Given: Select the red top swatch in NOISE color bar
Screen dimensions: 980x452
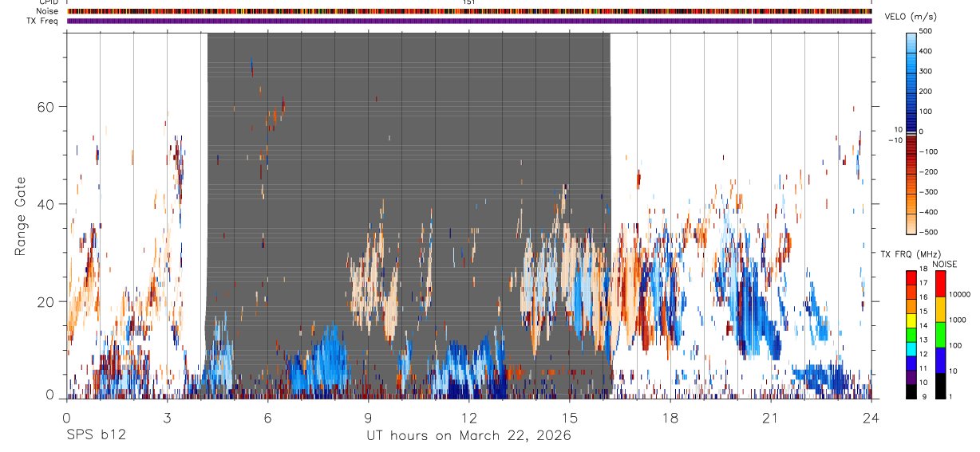Looking at the screenshot, I should [x=940, y=284].
